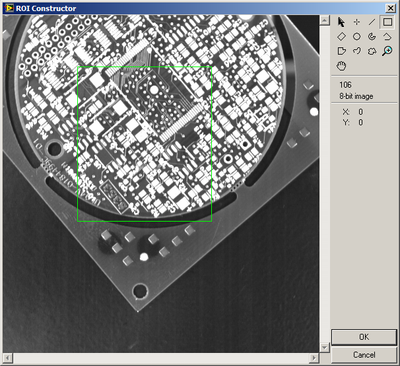Viewport: 400px width, 366px height.
Task: Click inside the green ROI rectangle
Action: tap(144, 144)
